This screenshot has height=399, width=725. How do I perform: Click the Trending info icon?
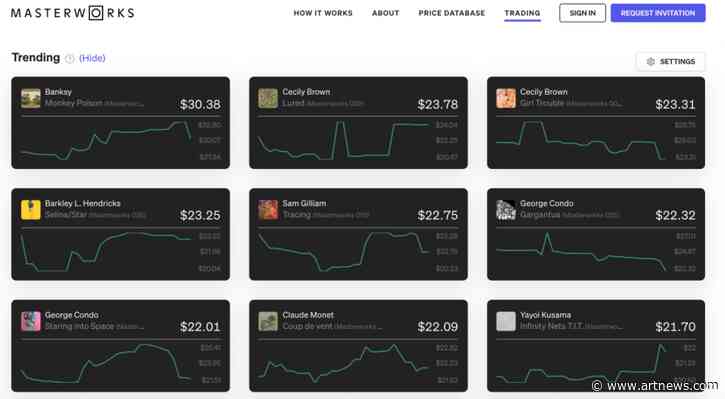69,58
